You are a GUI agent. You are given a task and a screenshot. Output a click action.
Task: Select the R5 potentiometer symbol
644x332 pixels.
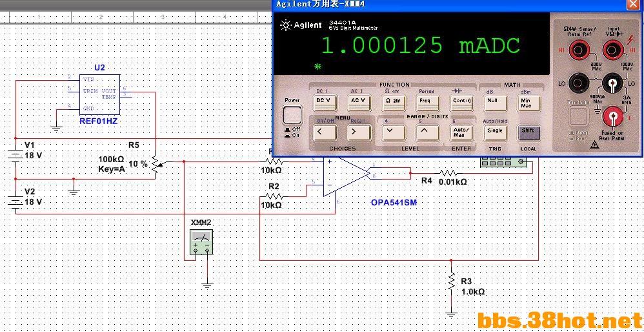[x=156, y=165]
